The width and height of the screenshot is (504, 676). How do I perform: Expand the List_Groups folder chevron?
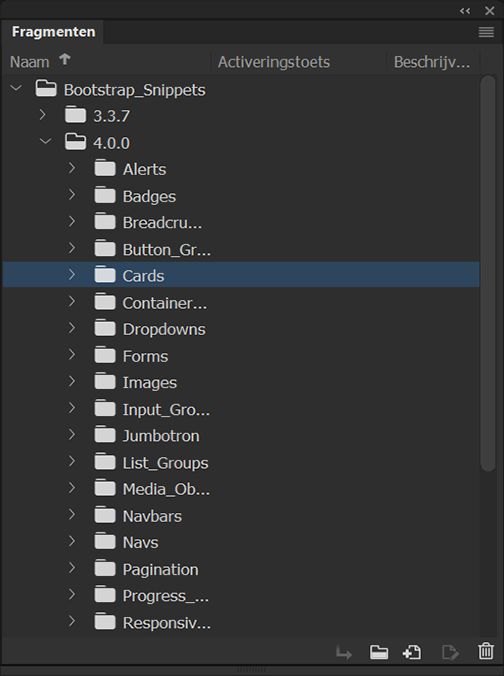click(72, 461)
